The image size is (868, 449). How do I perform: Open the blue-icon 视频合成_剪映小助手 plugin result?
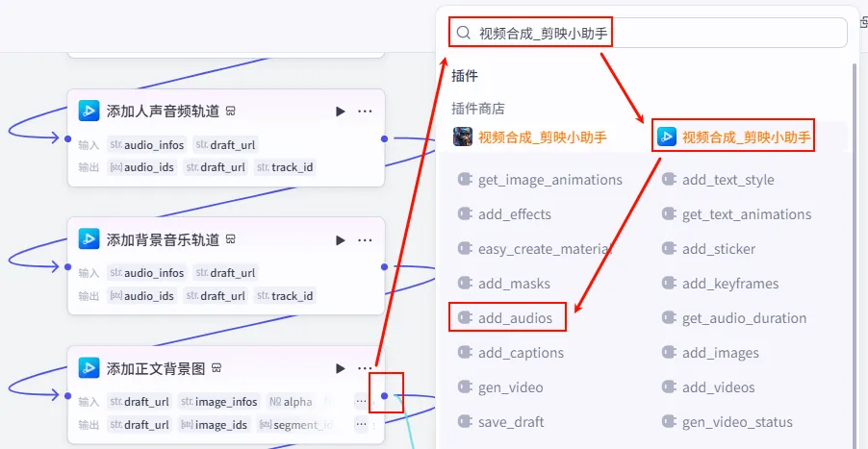[x=733, y=137]
